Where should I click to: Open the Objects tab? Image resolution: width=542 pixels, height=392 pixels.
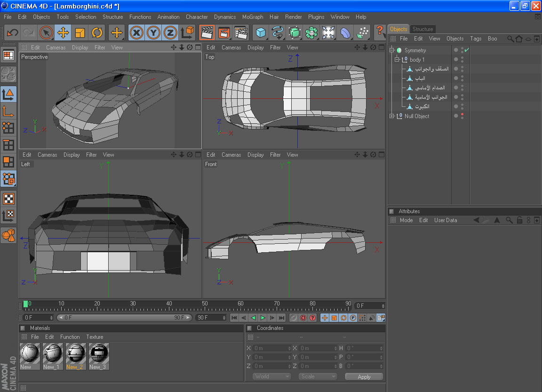[398, 29]
